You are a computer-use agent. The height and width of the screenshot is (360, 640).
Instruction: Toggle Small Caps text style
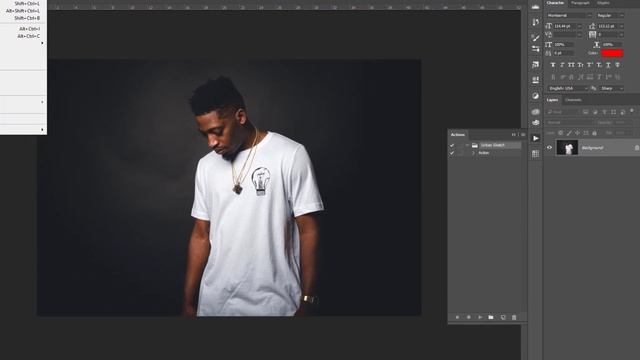point(580,65)
